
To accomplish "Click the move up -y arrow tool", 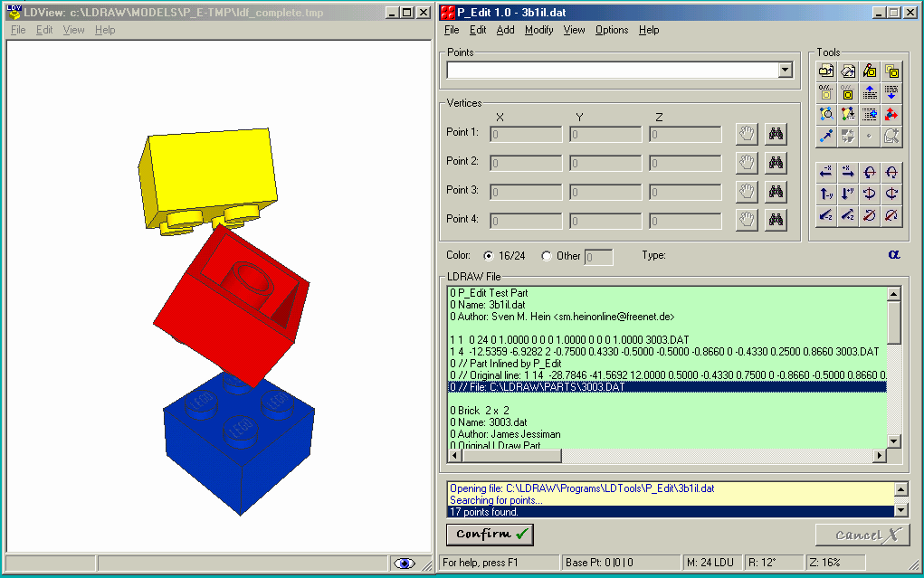I will [825, 194].
